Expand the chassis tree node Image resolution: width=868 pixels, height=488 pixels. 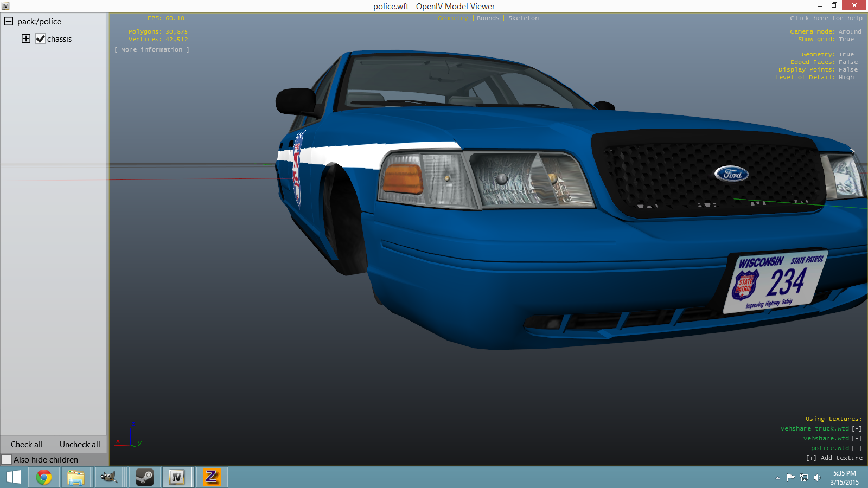(26, 38)
